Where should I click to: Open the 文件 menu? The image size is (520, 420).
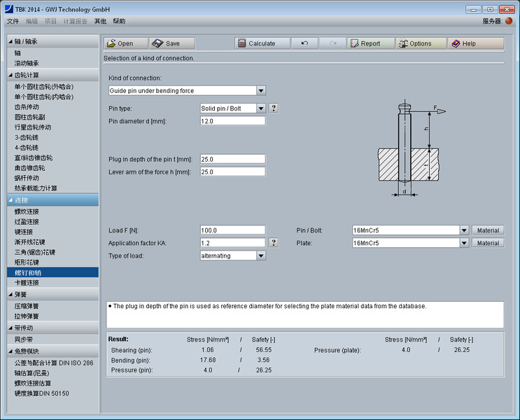[13, 22]
